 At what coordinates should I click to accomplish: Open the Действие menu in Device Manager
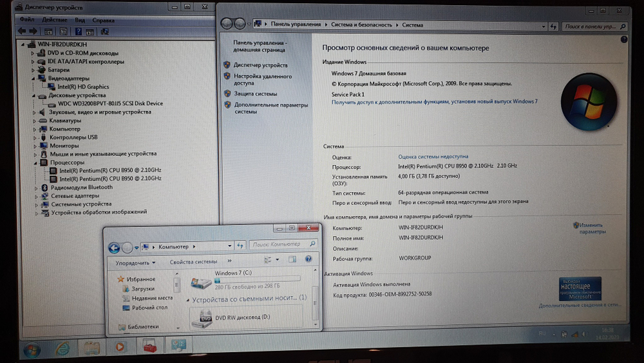click(x=55, y=20)
